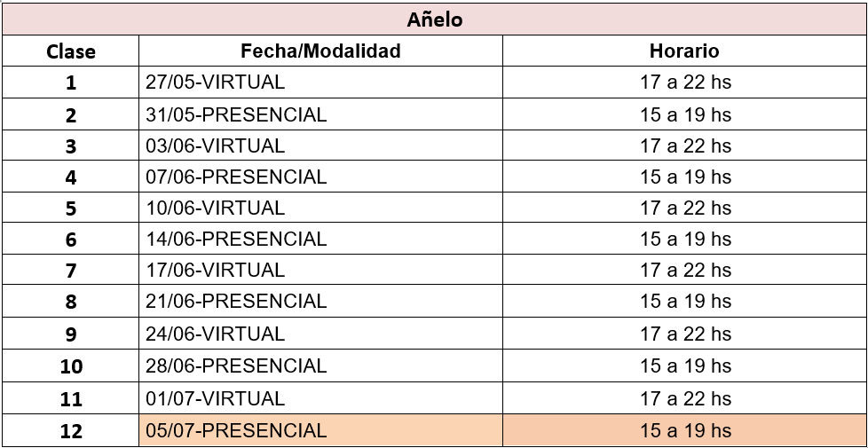Select the Añelo title header cell
868x448 pixels.
[435, 20]
